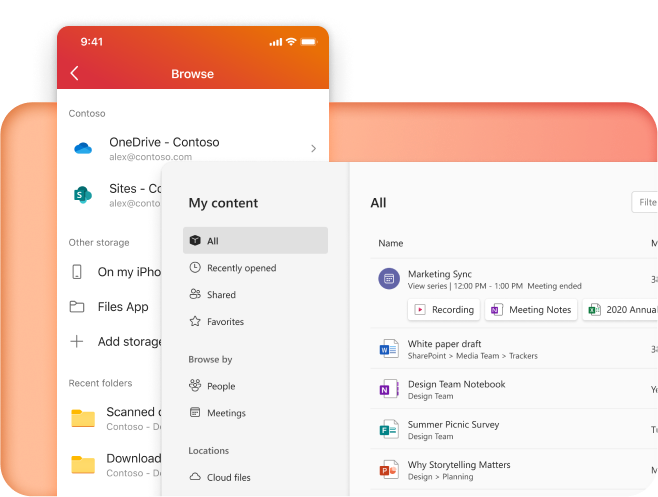Browse by Meetings
The width and height of the screenshot is (658, 497).
pos(225,413)
